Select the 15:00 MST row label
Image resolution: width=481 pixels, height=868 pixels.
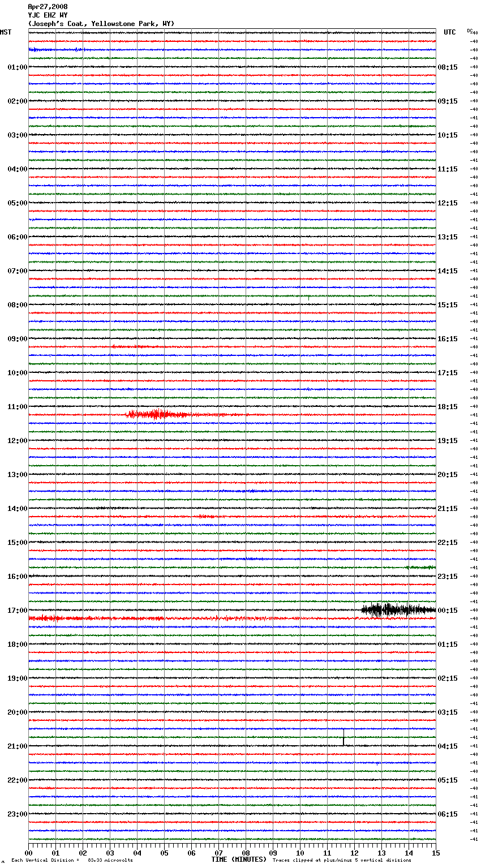[x=17, y=543]
